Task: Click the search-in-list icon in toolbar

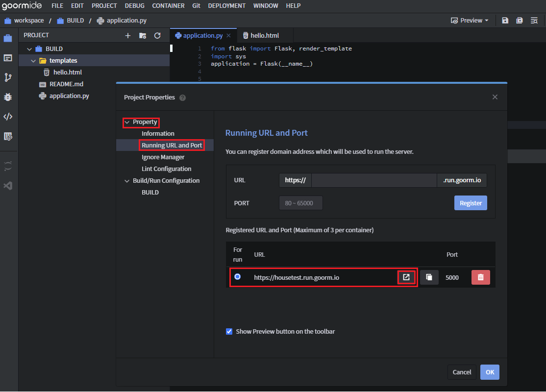Action: tap(534, 21)
